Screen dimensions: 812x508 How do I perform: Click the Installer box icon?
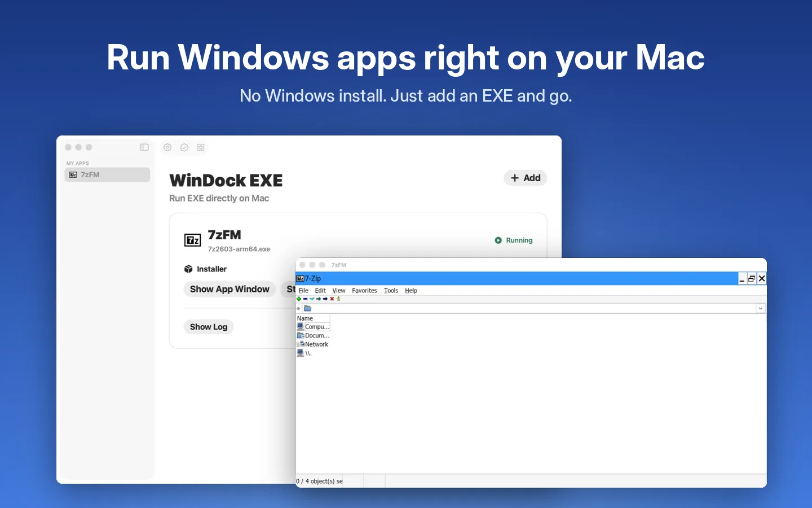coord(188,269)
